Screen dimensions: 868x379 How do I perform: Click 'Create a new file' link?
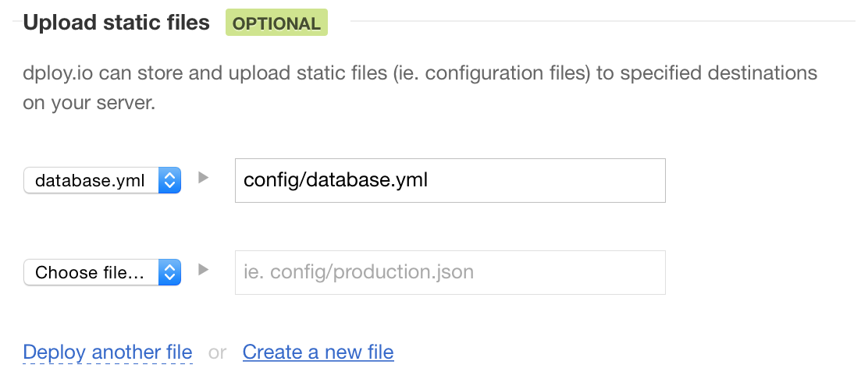[318, 352]
